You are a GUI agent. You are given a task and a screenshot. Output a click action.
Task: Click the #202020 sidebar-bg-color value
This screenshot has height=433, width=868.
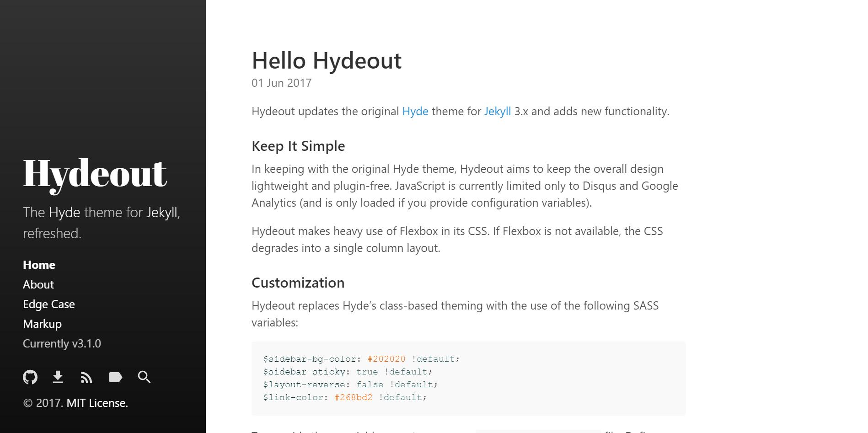[387, 359]
